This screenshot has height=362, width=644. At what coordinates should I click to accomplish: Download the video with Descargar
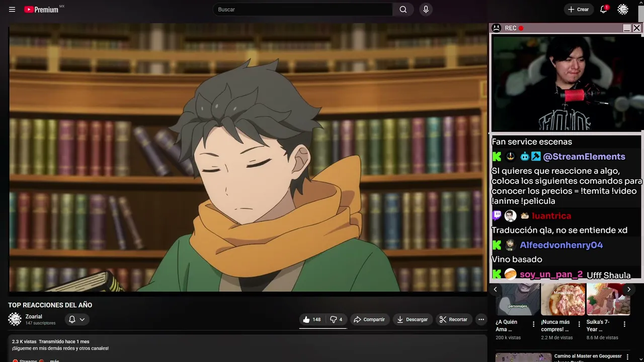pos(412,319)
